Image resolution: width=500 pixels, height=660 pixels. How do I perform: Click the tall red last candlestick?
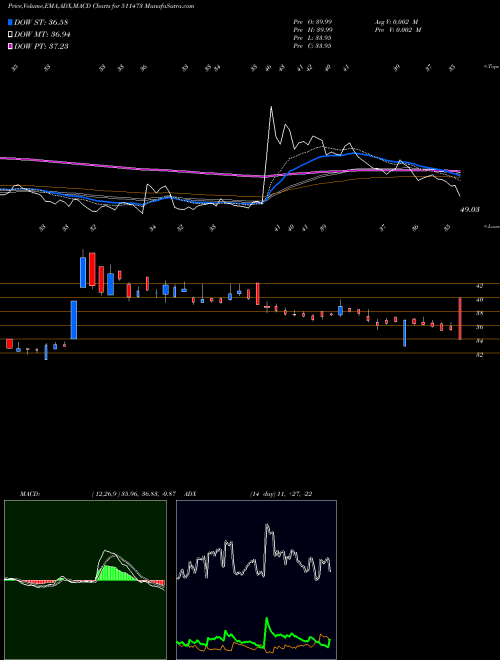click(460, 319)
